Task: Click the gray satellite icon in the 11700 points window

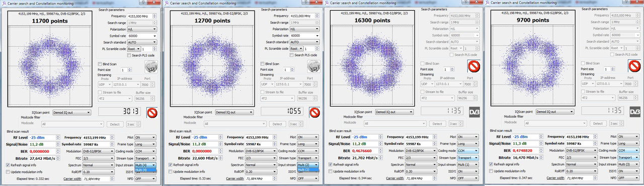Action: [151, 66]
